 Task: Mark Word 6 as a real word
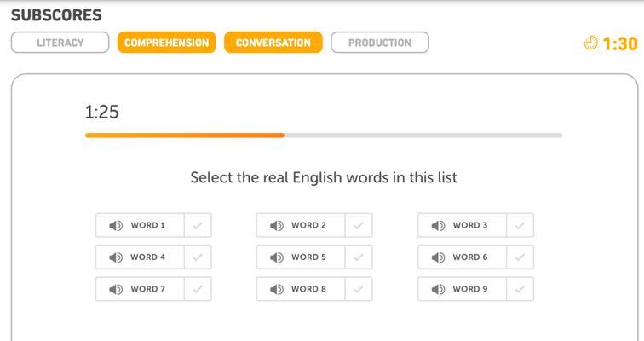click(520, 257)
